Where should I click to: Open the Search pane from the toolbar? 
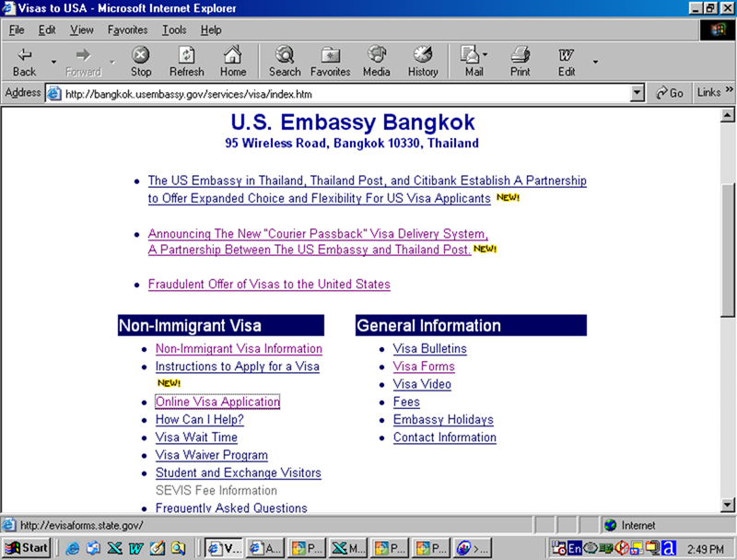click(285, 61)
